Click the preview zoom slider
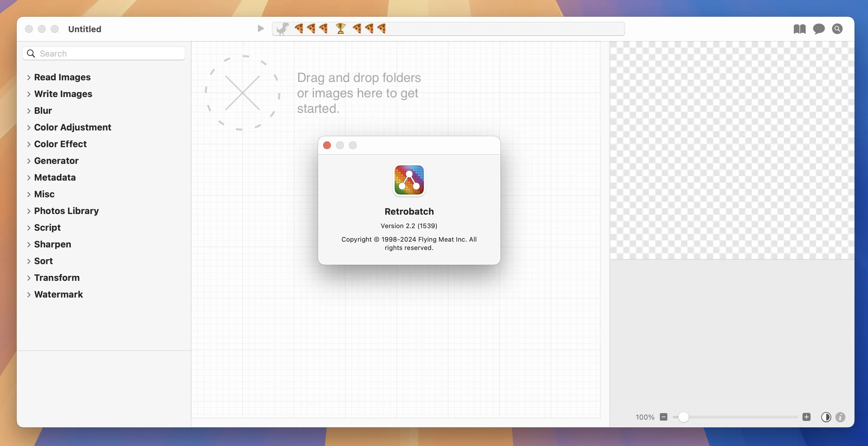Screen dimensions: 868x446 (735, 417)
